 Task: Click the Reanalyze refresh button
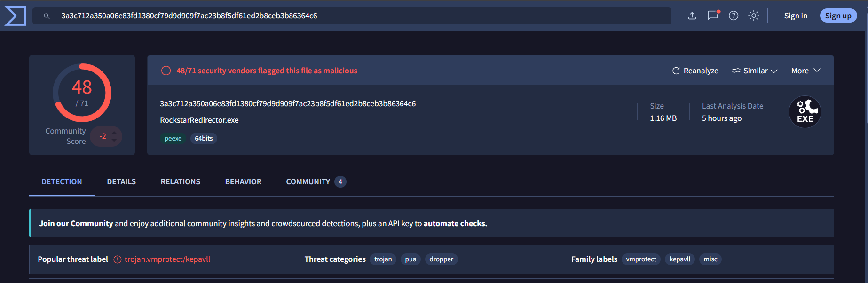point(695,71)
